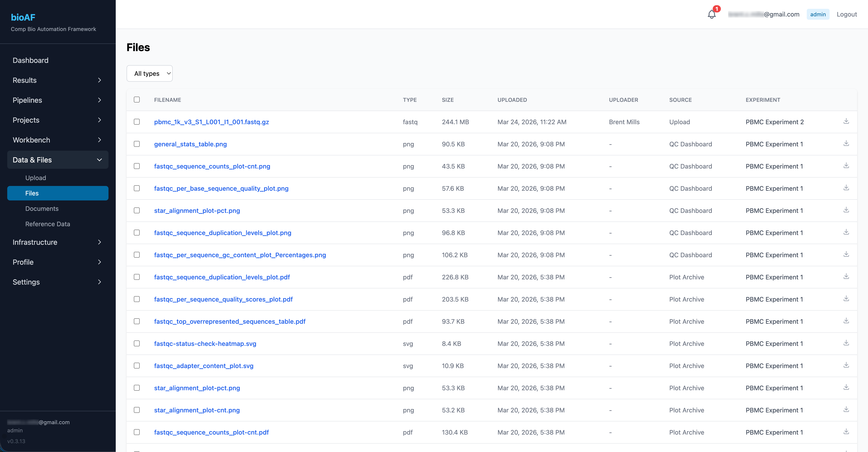Expand the Pipelines sidebar section
This screenshot has height=452, width=868.
click(58, 100)
